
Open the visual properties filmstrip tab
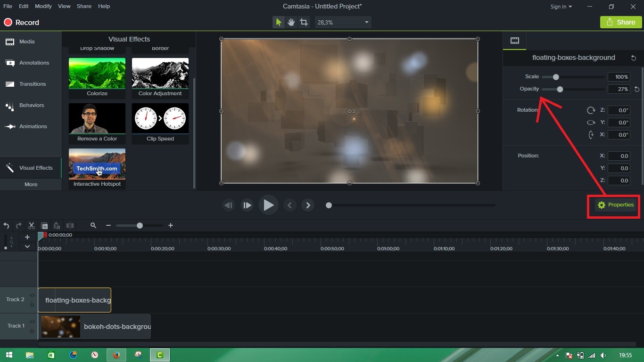coord(515,41)
